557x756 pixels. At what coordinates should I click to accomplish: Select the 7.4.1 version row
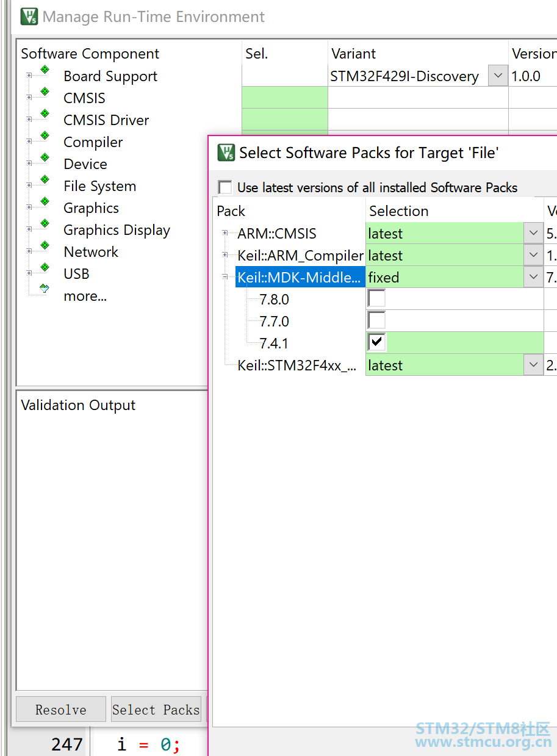pyautogui.click(x=273, y=344)
